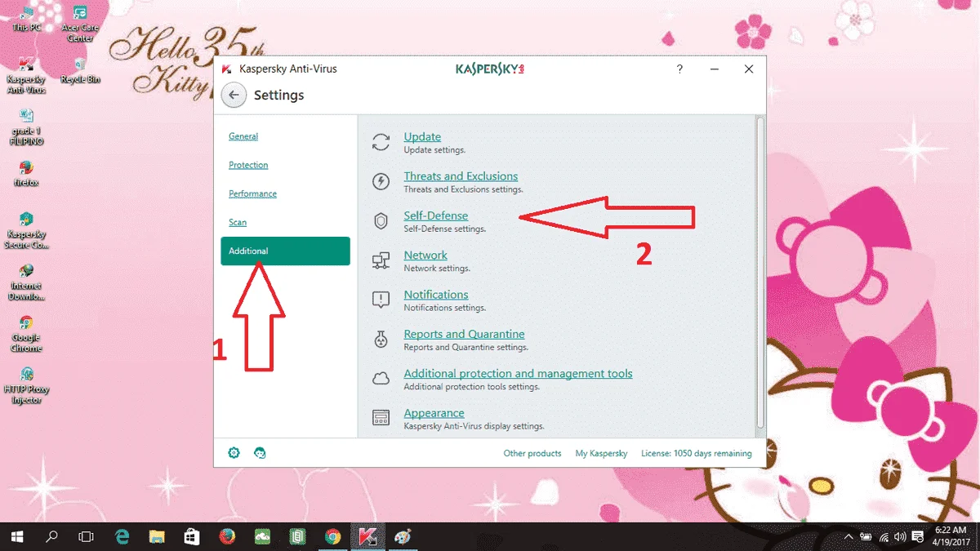Viewport: 980px width, 551px height.
Task: Open Additional protection and management tools link
Action: 518,373
